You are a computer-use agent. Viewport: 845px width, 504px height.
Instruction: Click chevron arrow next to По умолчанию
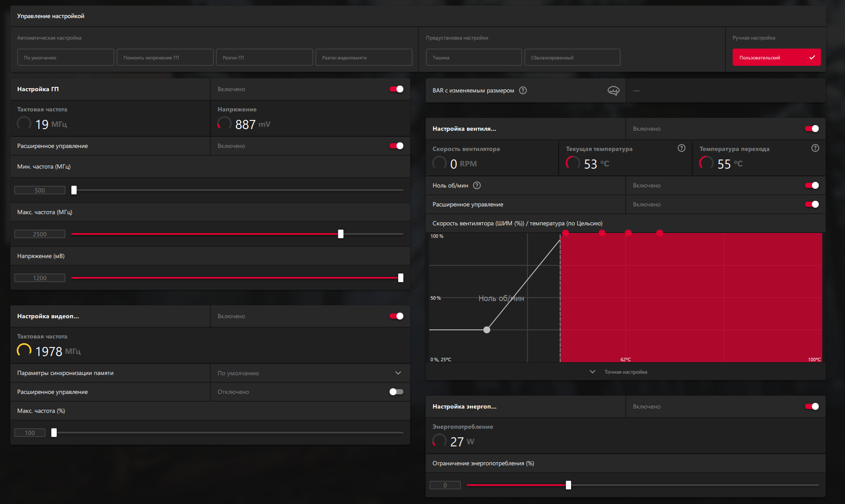click(398, 373)
